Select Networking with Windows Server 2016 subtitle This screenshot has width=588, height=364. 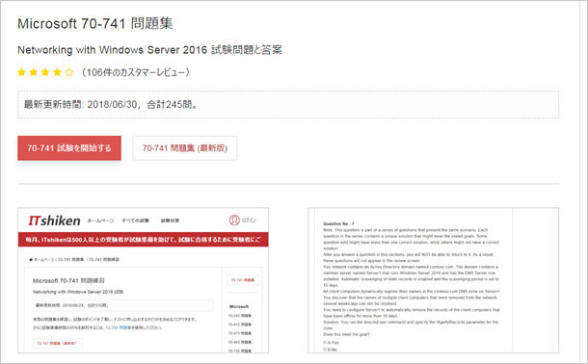tap(149, 50)
